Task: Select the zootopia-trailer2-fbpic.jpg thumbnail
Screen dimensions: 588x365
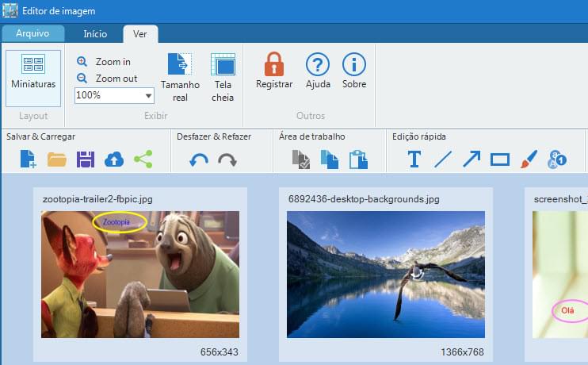Action: [x=140, y=275]
